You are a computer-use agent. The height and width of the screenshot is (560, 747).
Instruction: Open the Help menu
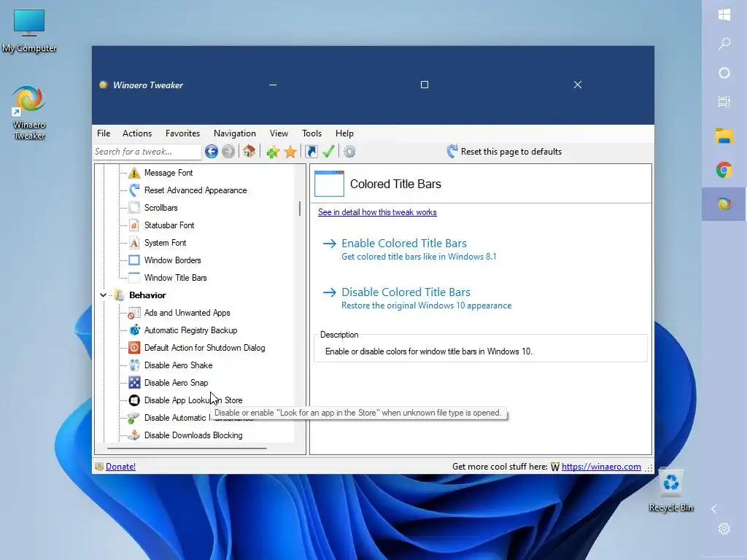coord(344,133)
